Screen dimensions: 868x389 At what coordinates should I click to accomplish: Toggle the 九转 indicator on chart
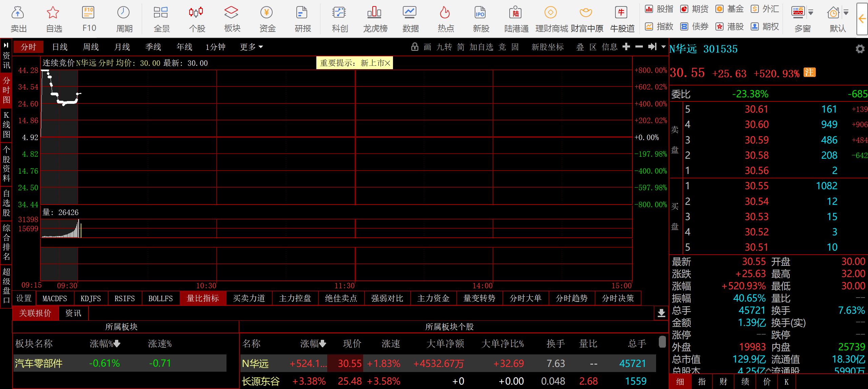(x=444, y=47)
